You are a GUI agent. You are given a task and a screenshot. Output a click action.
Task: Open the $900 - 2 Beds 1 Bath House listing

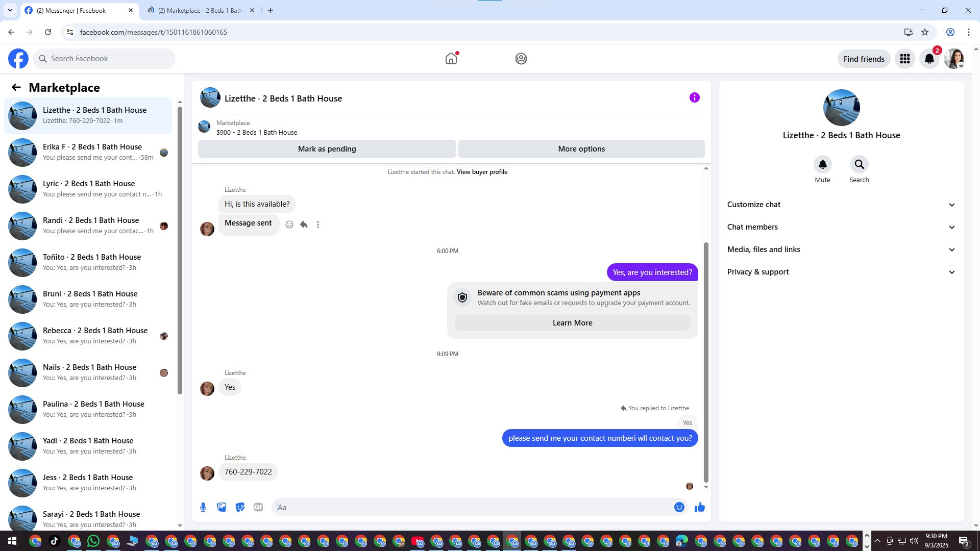tap(257, 133)
